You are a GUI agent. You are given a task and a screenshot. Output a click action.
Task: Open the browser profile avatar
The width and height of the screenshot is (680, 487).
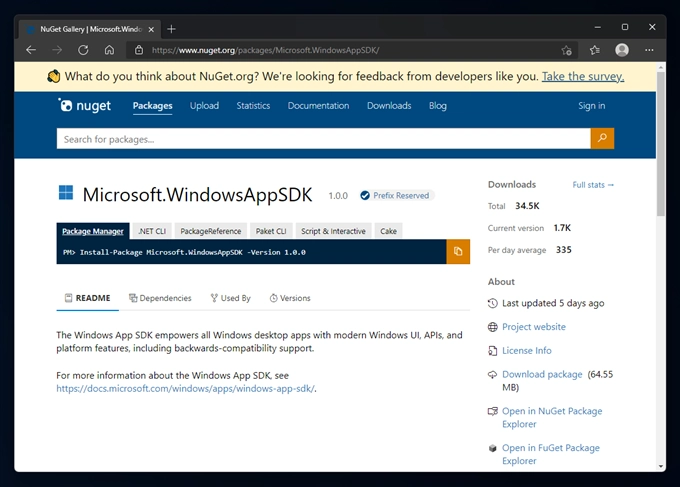point(622,50)
